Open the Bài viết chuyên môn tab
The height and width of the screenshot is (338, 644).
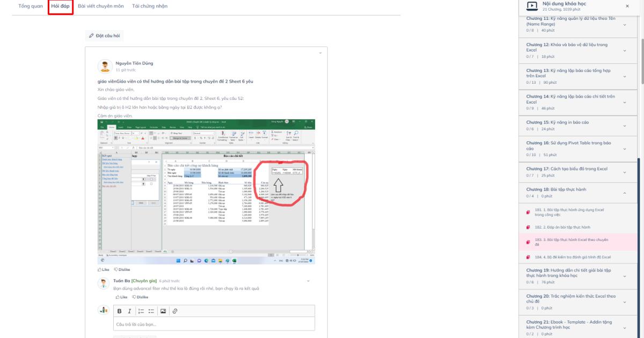click(x=100, y=6)
